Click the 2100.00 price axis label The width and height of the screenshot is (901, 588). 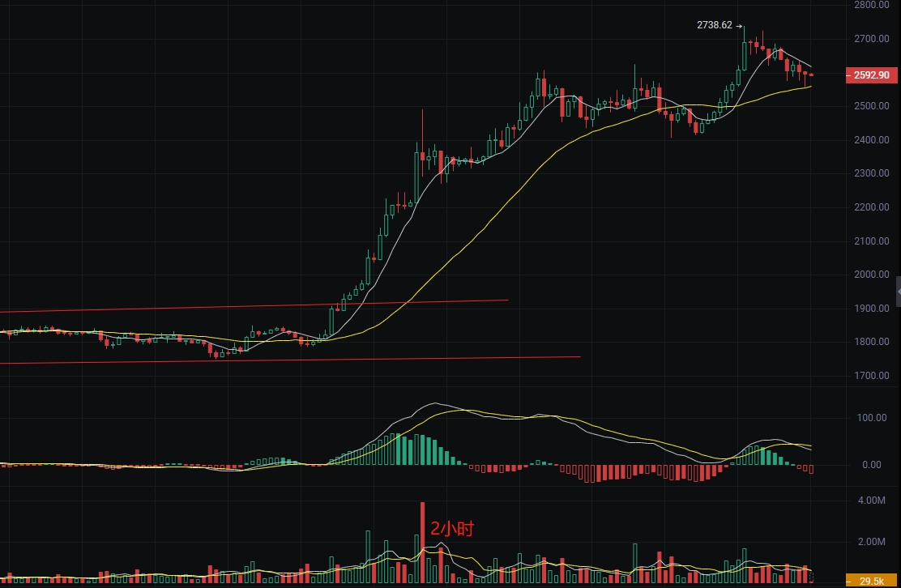pyautogui.click(x=872, y=241)
